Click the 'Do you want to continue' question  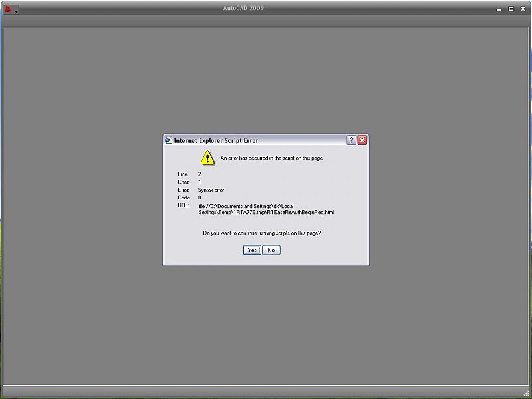point(261,233)
